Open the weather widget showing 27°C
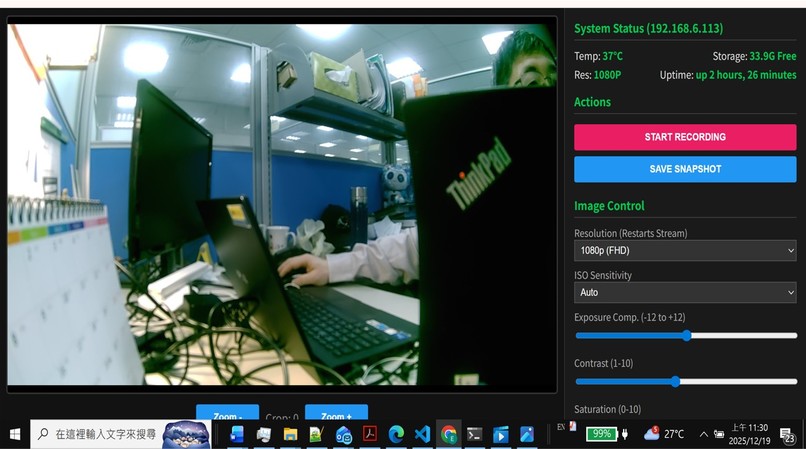 pos(664,434)
